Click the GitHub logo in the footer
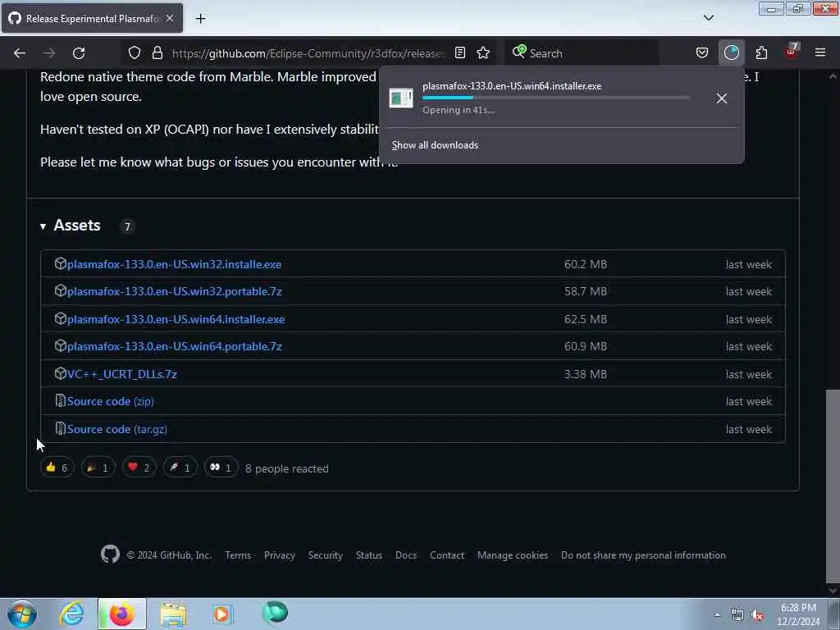Viewport: 840px width, 630px height. tap(111, 555)
